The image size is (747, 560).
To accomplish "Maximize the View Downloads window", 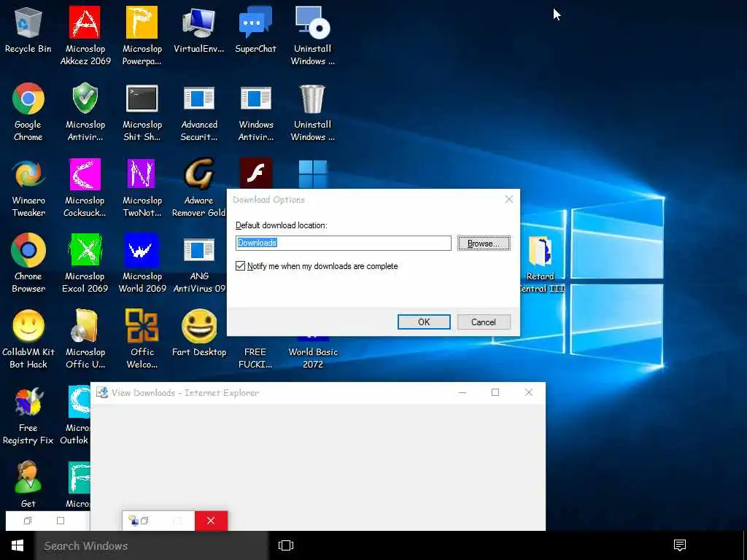I will (495, 392).
